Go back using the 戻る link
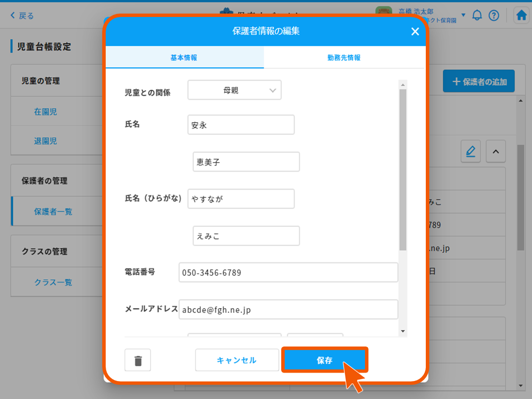532x399 pixels. coord(22,16)
